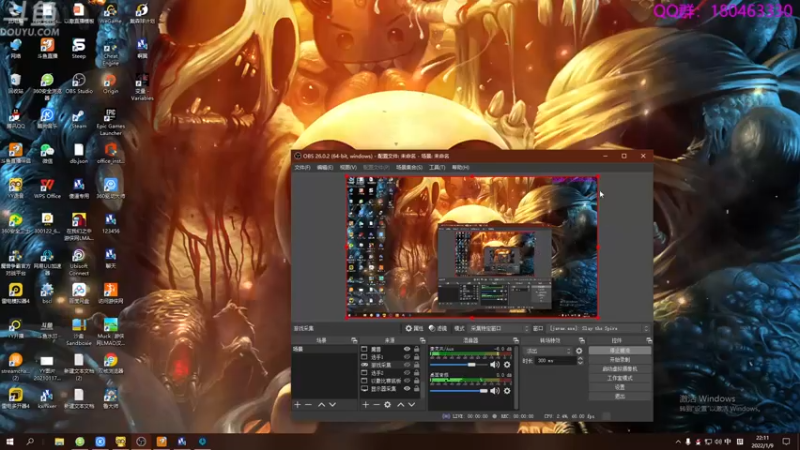
Task: Open 文件(F) menu in OBS
Action: pos(302,167)
